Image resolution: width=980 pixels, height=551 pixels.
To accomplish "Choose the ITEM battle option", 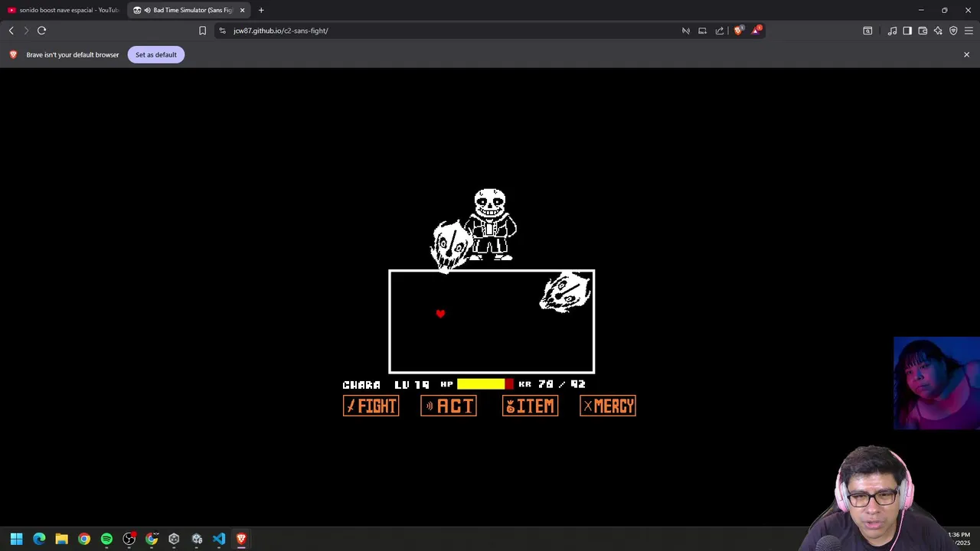I will pyautogui.click(x=530, y=406).
